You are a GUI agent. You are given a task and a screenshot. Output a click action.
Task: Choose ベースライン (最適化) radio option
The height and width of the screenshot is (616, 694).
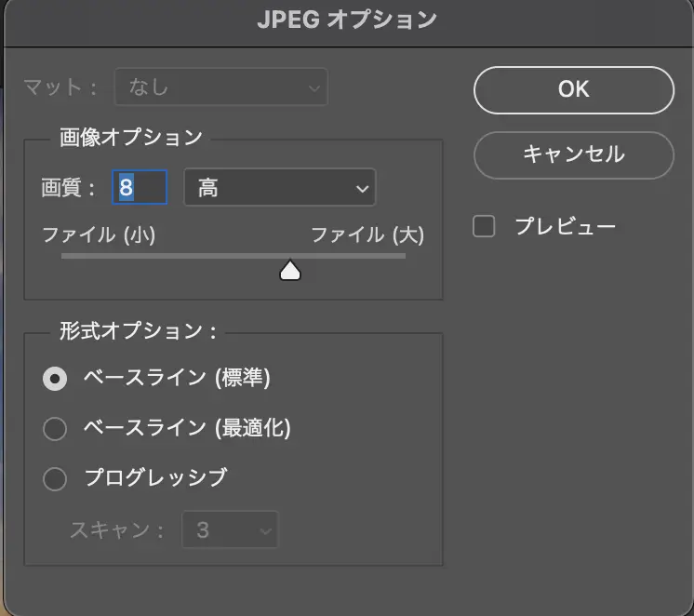(56, 429)
